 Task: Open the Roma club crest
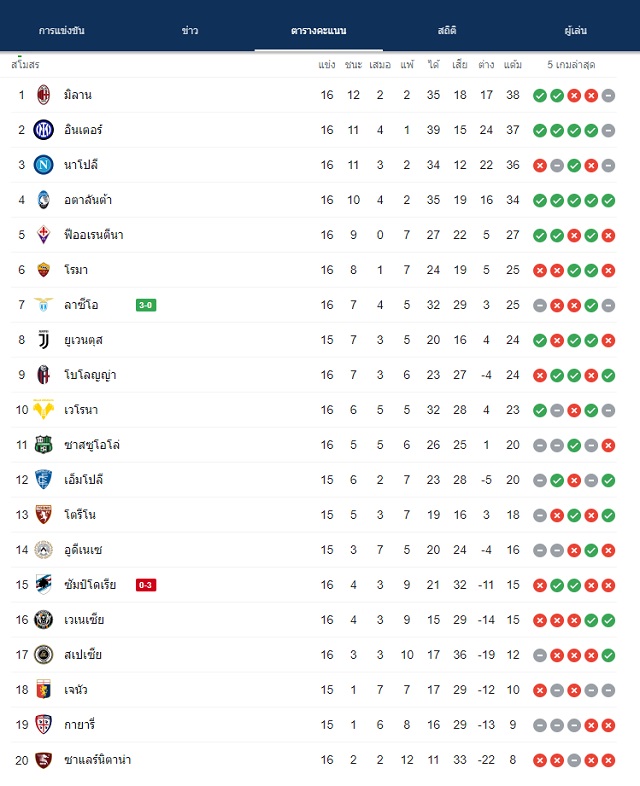click(44, 270)
